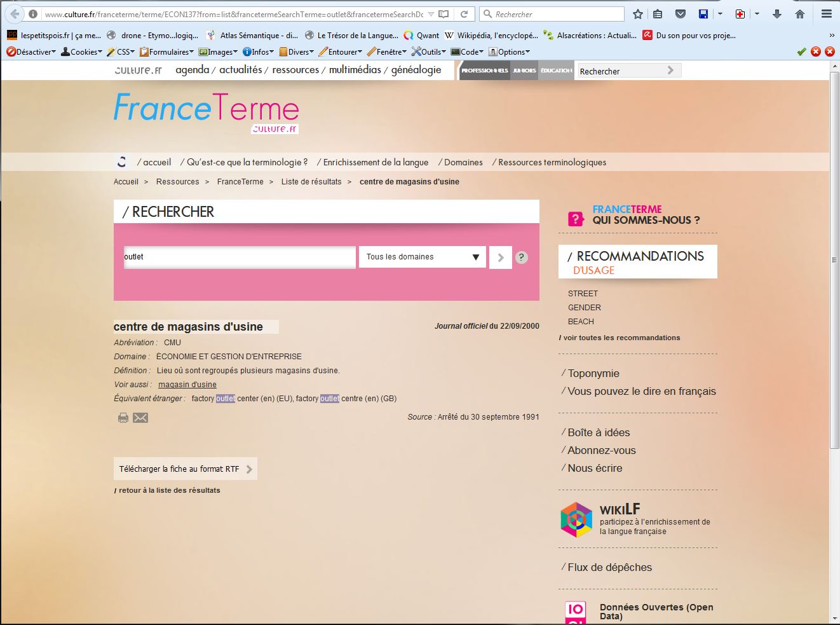This screenshot has width=840, height=625.
Task: Open the 'Domaines' navigation menu item
Action: pos(463,162)
